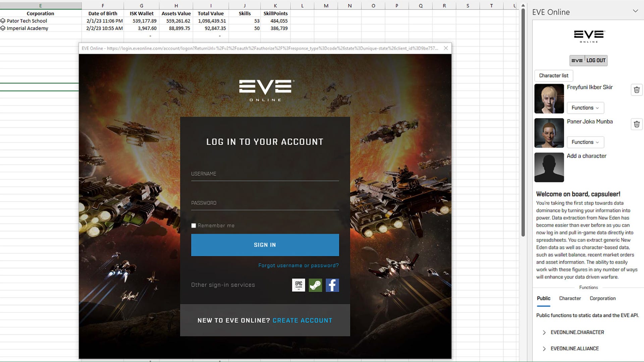Screen dimensions: 644x362
Task: Switch to the Character functions tab
Action: pos(570,298)
